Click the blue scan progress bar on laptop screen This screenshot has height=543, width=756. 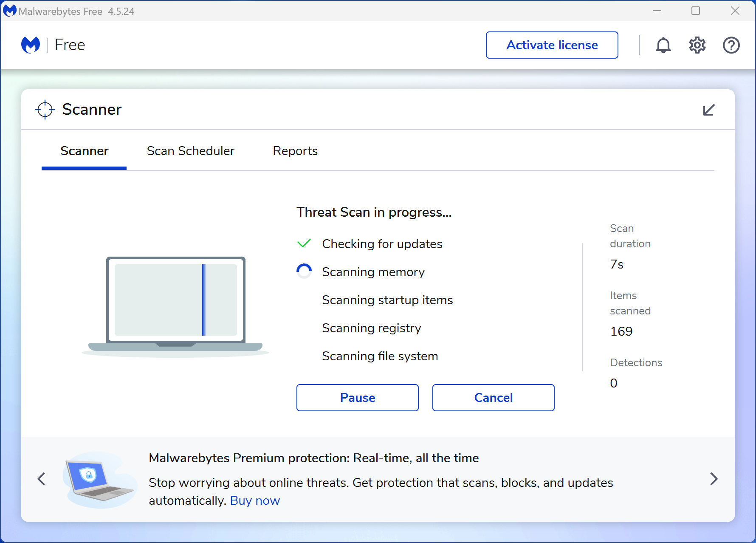pos(203,300)
